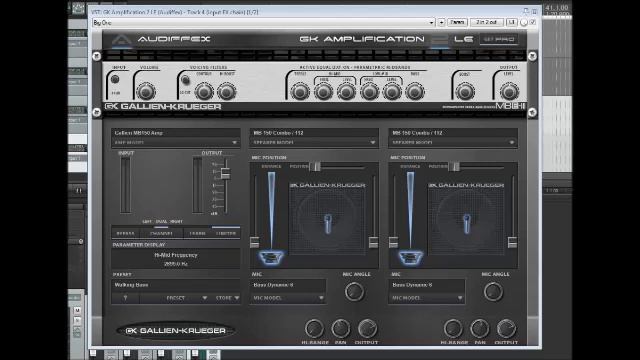Click the output level fader handle
This screenshot has height=360, width=640.
225,173
